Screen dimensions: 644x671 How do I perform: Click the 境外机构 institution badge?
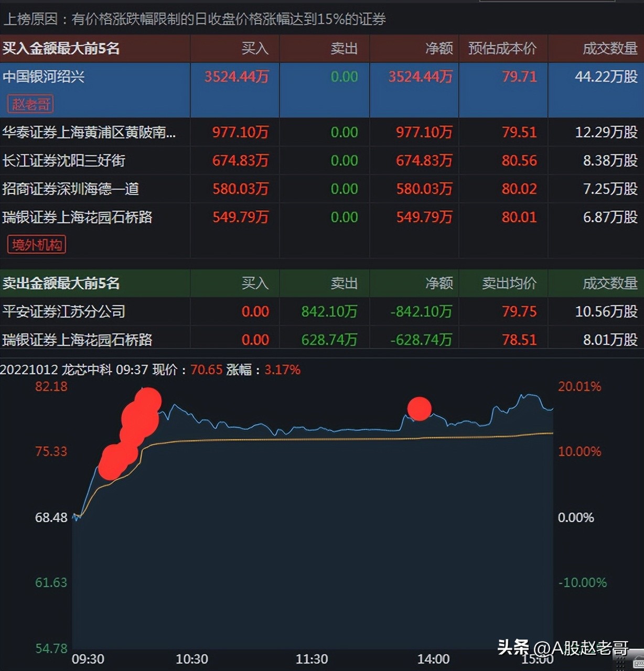tap(36, 244)
